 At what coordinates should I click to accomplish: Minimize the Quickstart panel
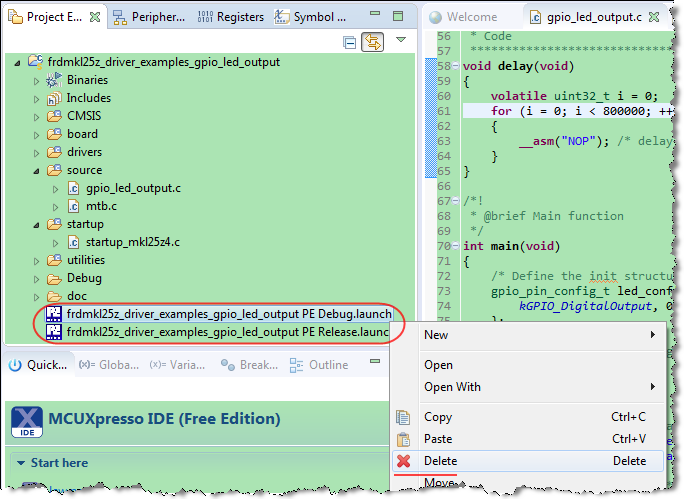click(x=375, y=361)
